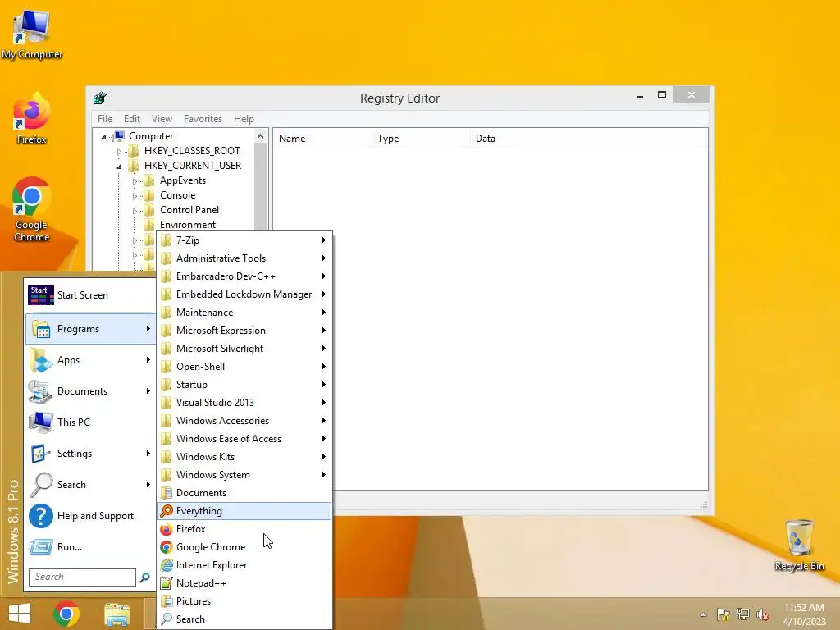Open Documents in the start menu's left column
The width and height of the screenshot is (840, 630).
90,391
